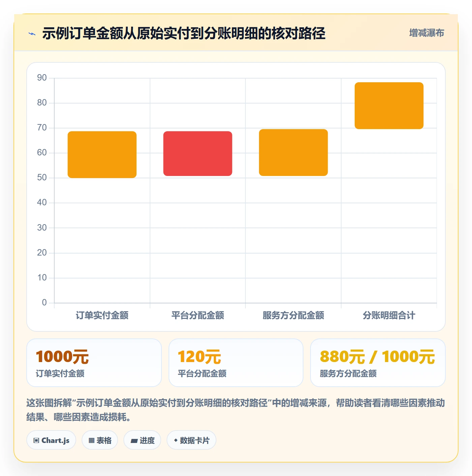Click the bar icon in the 进度 chip
Screen dimensions: 472x476
134,441
